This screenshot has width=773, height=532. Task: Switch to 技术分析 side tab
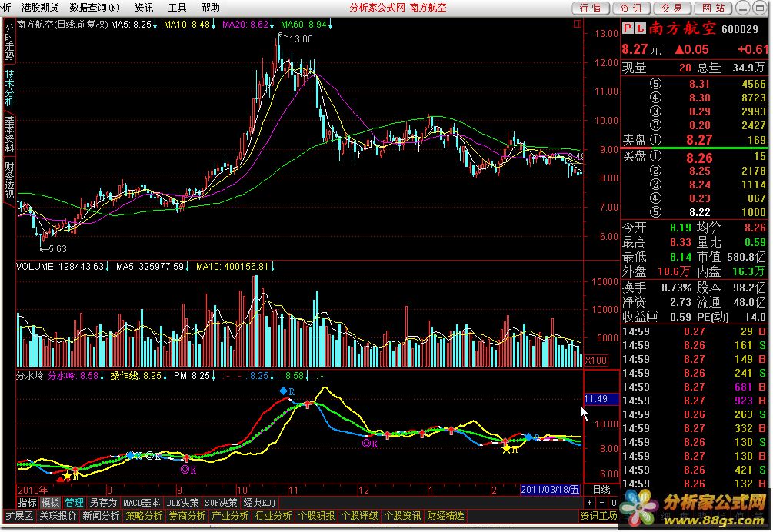coord(9,88)
